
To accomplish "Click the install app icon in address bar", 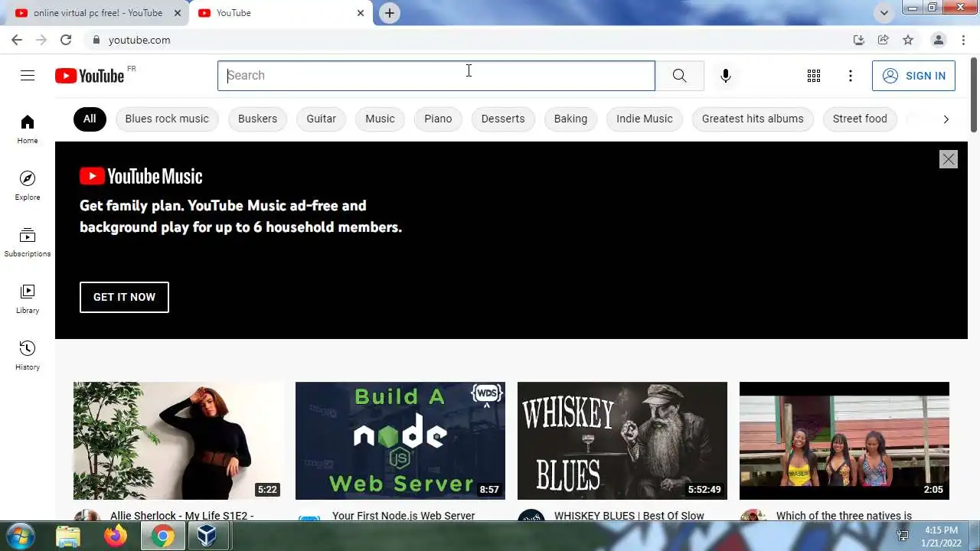I will 858,40.
